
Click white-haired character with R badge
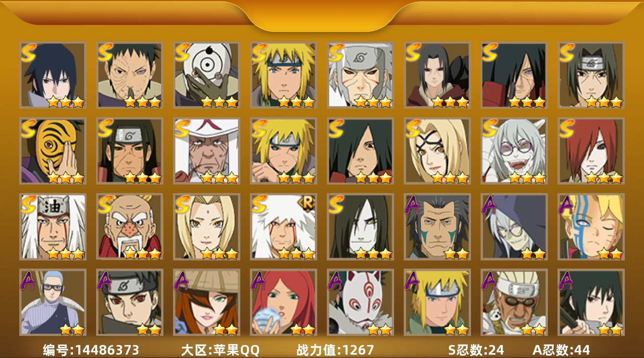283,226
